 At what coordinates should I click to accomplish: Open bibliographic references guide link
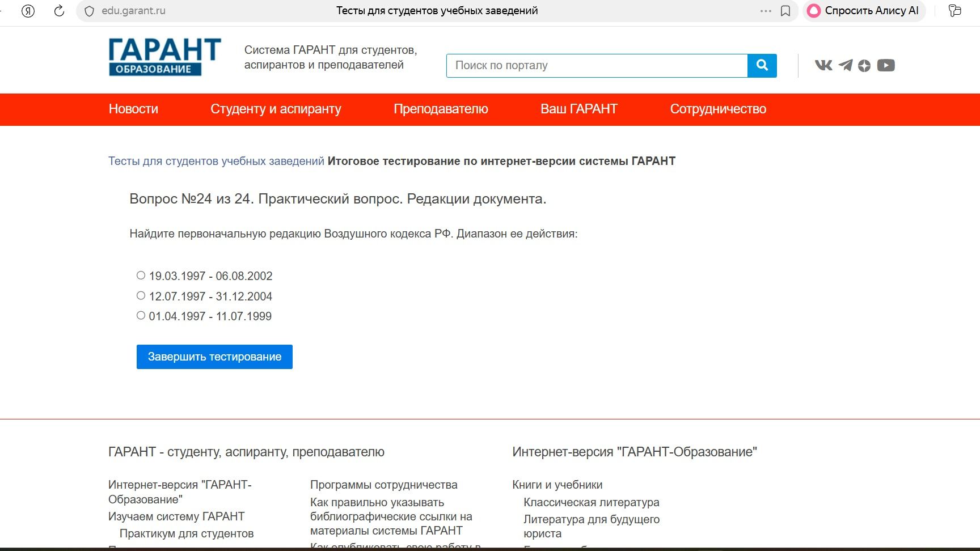(x=391, y=516)
